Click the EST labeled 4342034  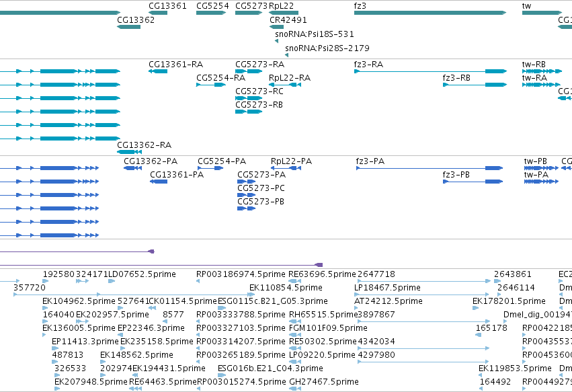[x=376, y=342]
